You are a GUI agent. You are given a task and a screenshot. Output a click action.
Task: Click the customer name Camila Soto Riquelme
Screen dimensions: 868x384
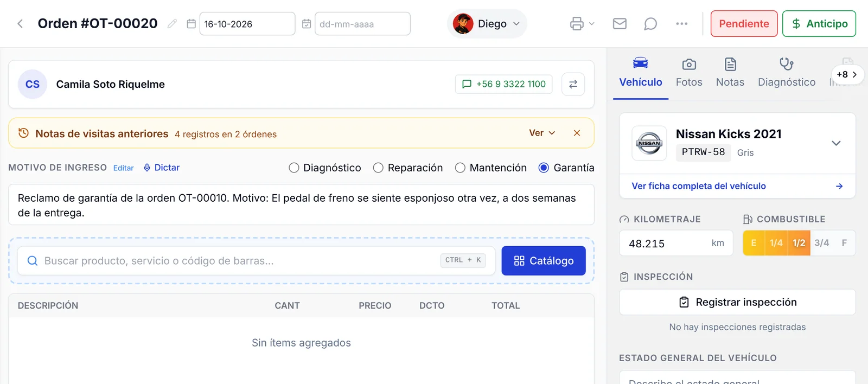pos(110,84)
